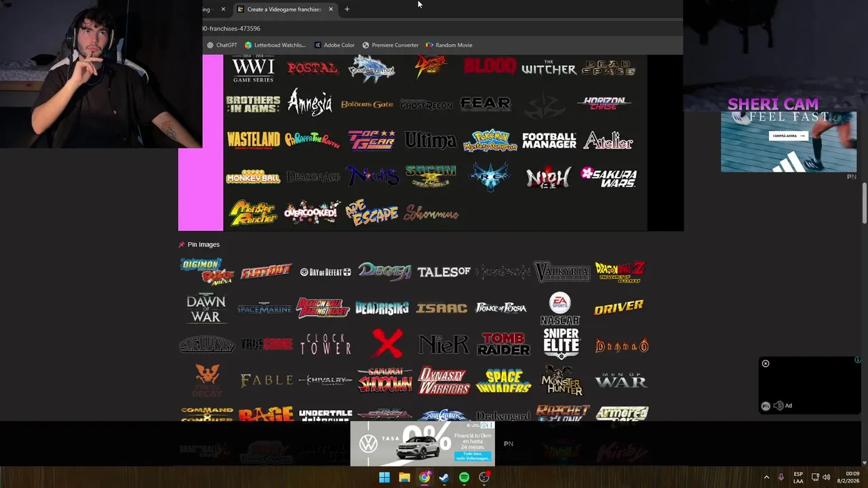Open the ChatGPT bookmark
Image resolution: width=868 pixels, height=488 pixels.
click(x=222, y=45)
